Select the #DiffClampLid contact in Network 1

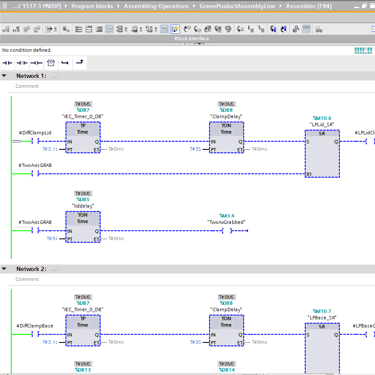point(35,141)
